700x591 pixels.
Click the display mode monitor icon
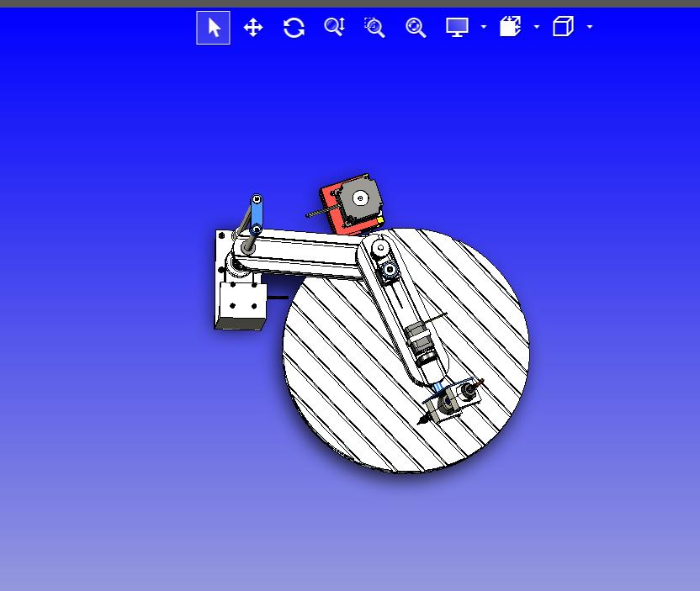click(x=457, y=27)
